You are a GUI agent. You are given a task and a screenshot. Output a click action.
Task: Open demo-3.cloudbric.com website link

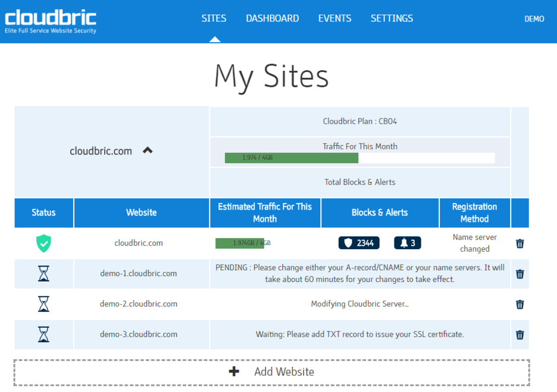[139, 334]
